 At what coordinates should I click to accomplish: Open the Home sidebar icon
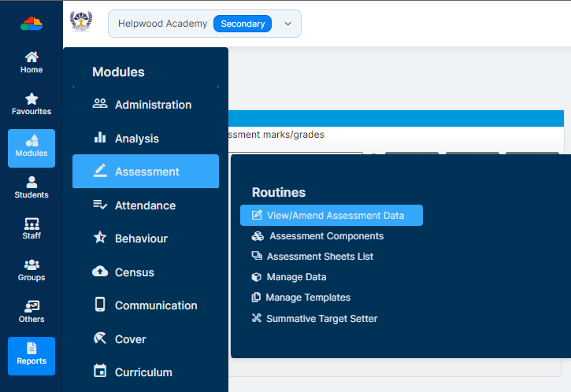[x=32, y=63]
